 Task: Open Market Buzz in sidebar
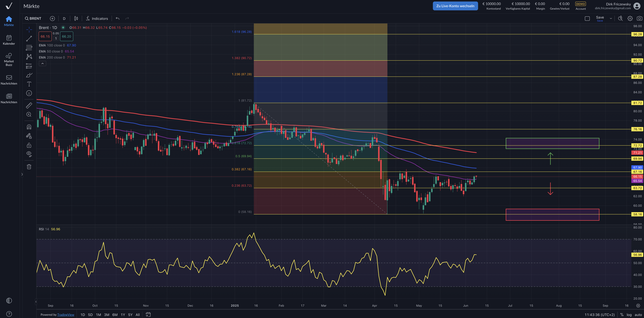click(9, 59)
